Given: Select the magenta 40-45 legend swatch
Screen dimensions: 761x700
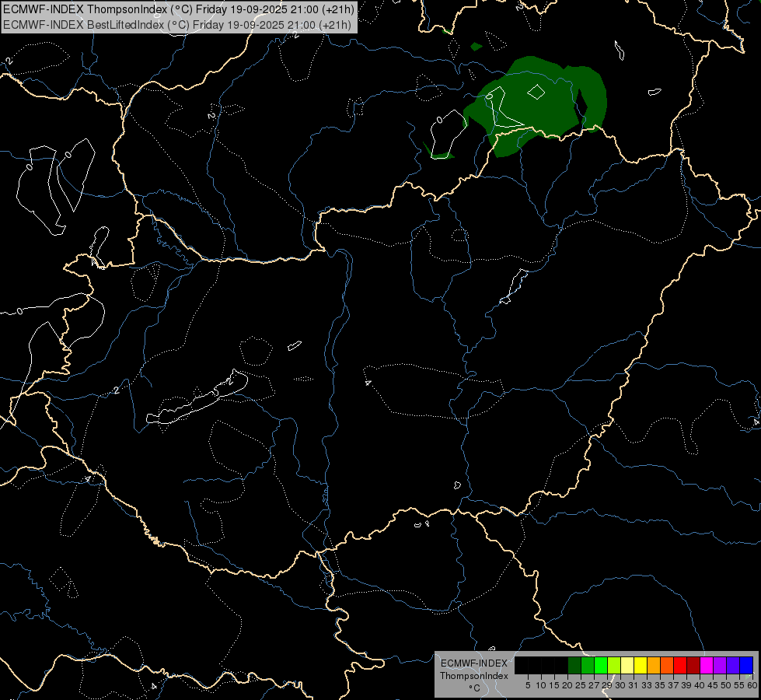Looking at the screenshot, I should click(x=706, y=665).
